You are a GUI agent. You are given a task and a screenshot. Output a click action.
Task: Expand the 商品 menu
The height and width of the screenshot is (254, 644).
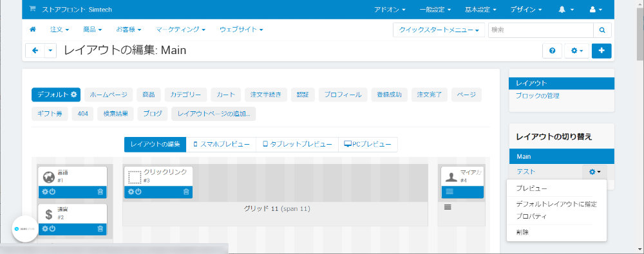click(x=92, y=30)
